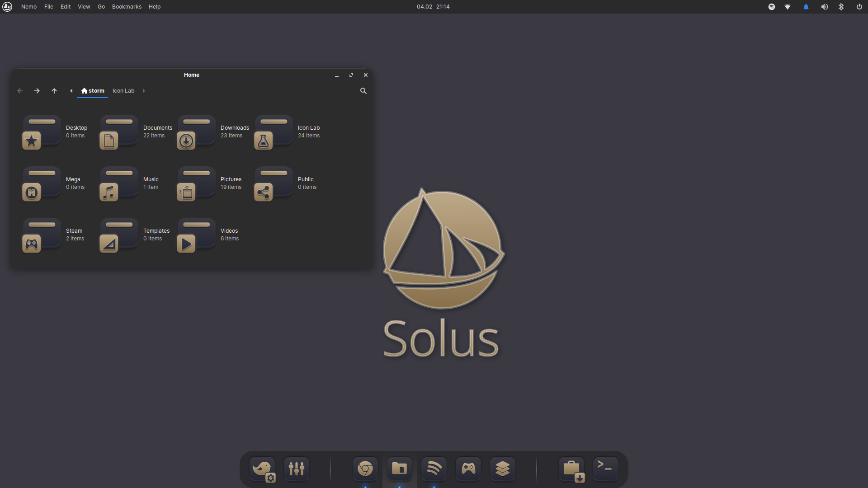
Task: Mute the volume from the system tray
Action: tap(824, 6)
